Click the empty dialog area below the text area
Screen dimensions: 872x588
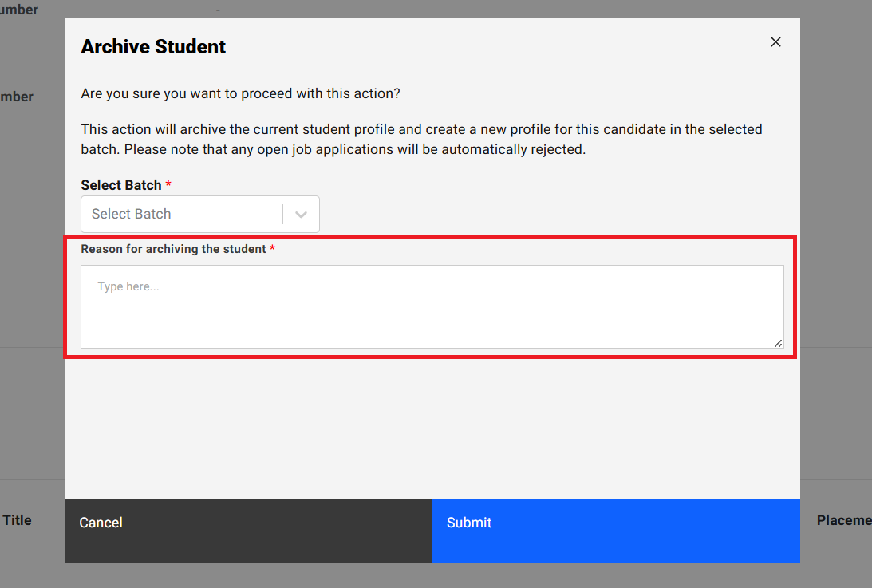point(432,431)
